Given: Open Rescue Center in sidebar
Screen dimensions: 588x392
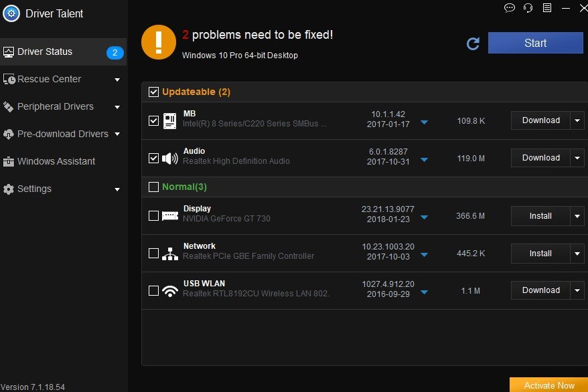Looking at the screenshot, I should pyautogui.click(x=63, y=80).
